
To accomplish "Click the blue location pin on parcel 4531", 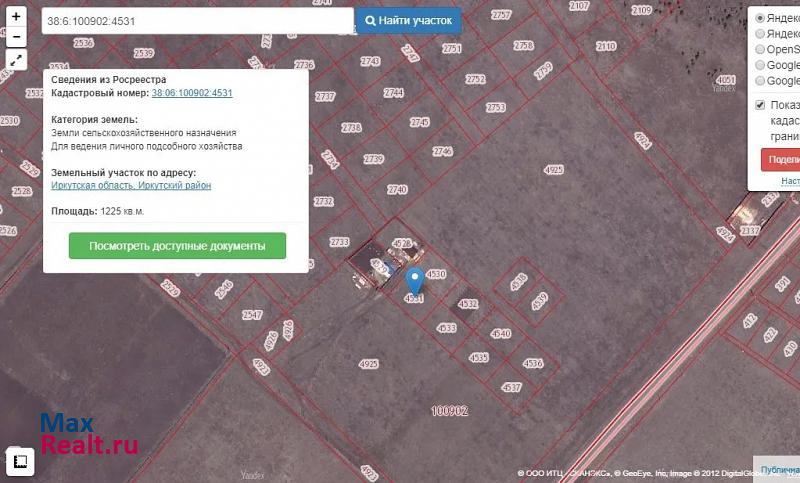I will point(415,281).
